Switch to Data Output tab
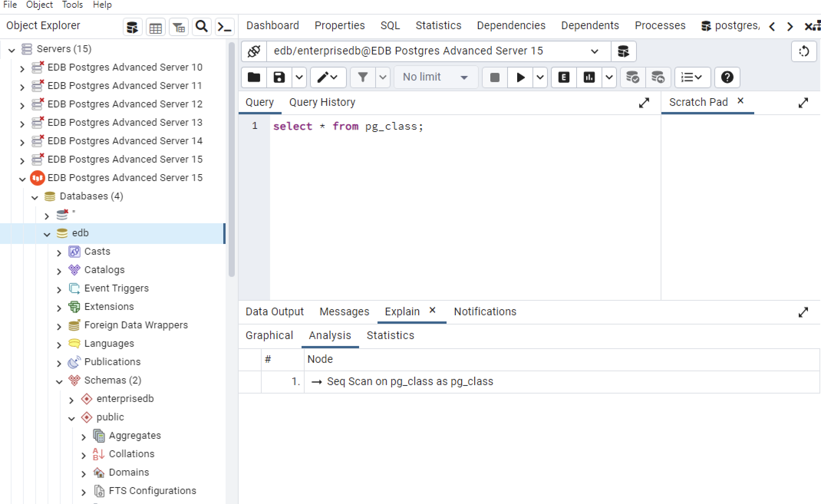The image size is (821, 504). pos(275,312)
